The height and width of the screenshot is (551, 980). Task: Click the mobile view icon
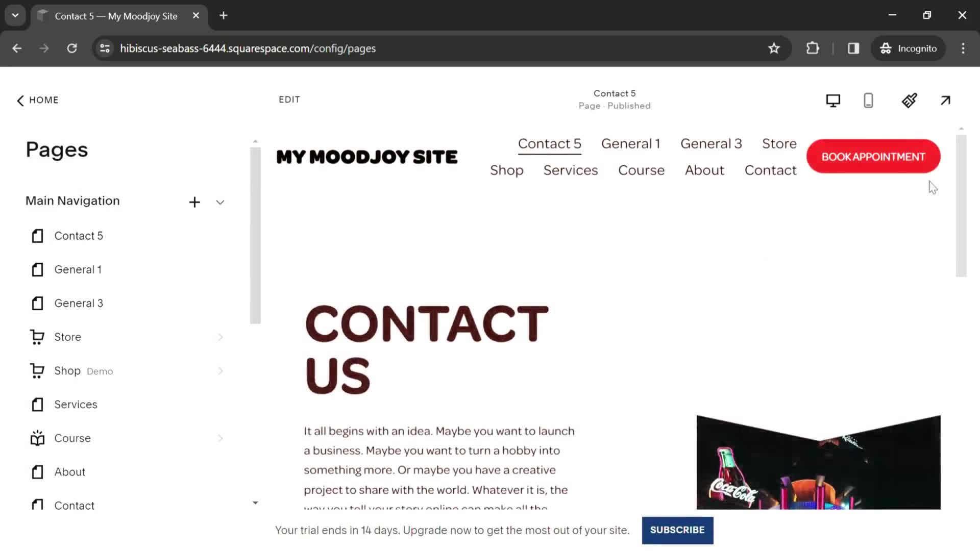869,100
